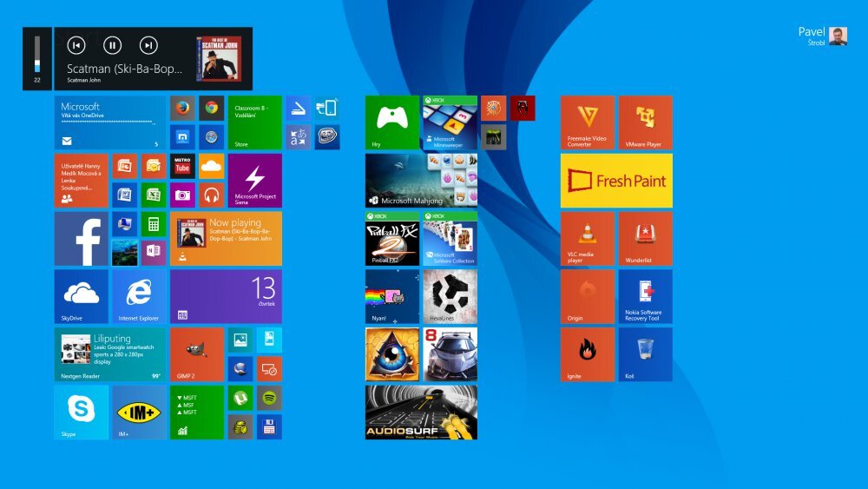Launch Outlook tile
868x489 pixels.
pos(154,166)
